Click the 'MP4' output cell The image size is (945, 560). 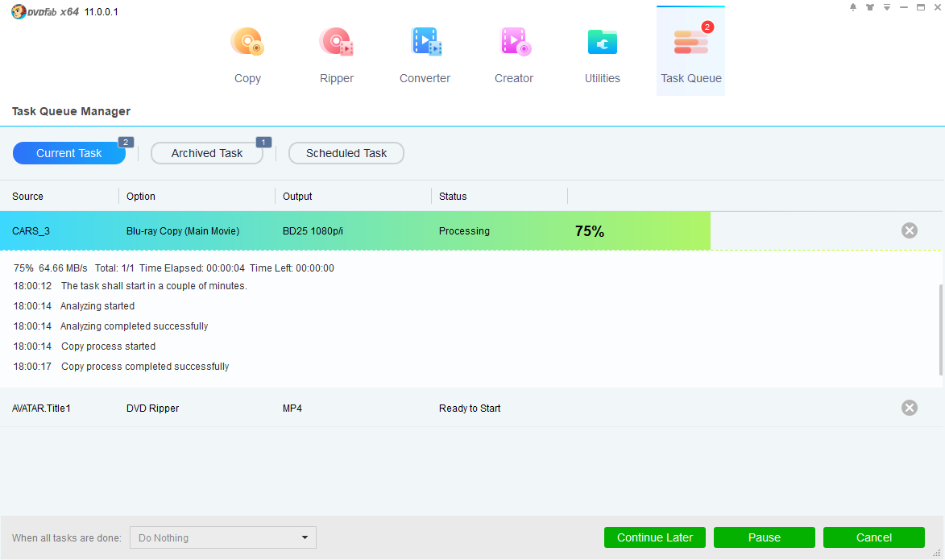292,408
